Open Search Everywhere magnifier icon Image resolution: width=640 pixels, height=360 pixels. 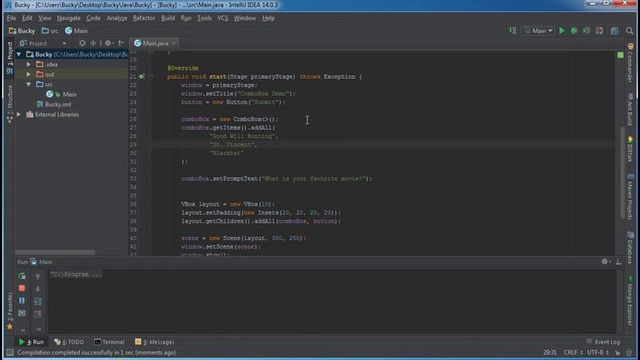629,31
